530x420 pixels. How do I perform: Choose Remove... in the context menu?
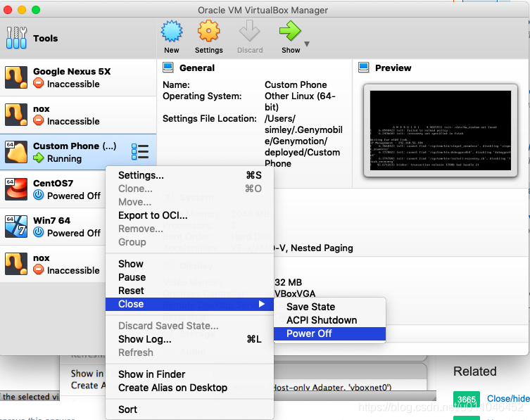(x=189, y=229)
